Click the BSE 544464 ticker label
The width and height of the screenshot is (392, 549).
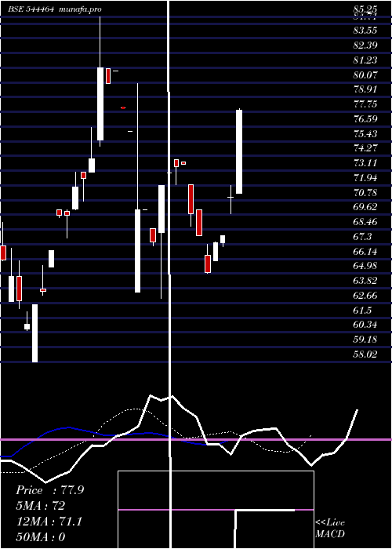point(31,9)
